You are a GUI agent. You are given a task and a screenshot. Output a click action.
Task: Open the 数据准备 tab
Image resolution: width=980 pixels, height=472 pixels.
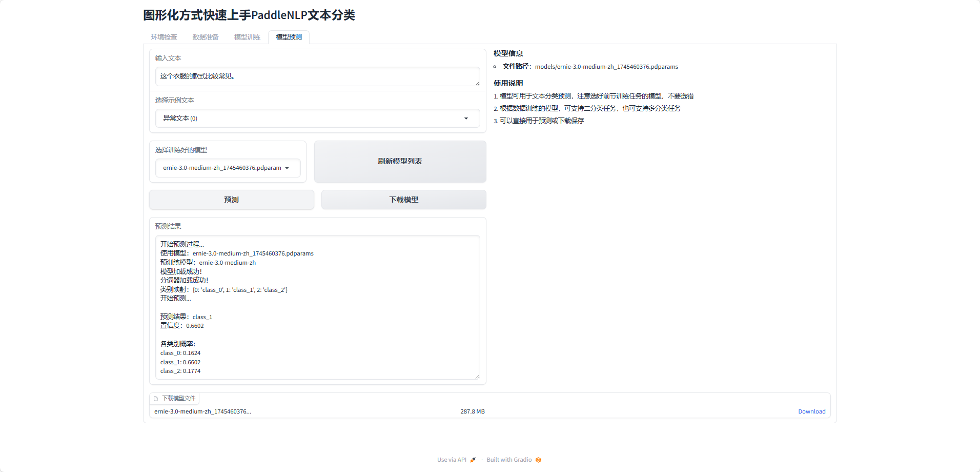[x=206, y=37]
